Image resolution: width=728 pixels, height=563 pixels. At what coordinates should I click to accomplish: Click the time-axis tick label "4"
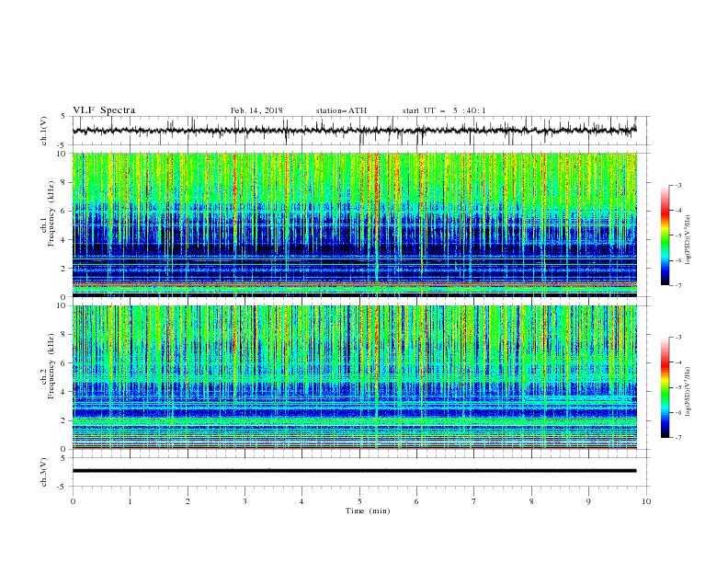tap(301, 501)
